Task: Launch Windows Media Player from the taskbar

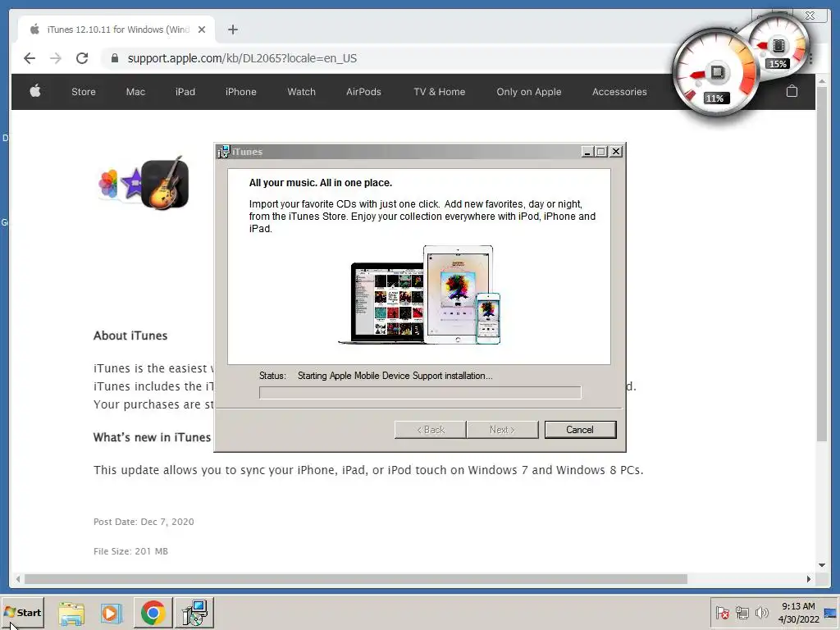Action: click(x=112, y=613)
